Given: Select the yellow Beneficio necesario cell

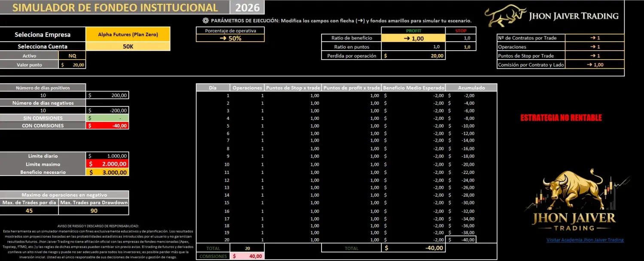Looking at the screenshot, I should coord(107,172).
